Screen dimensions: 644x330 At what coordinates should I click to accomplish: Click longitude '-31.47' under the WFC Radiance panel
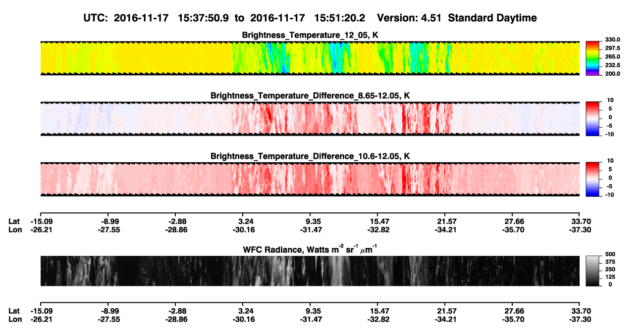click(x=310, y=319)
